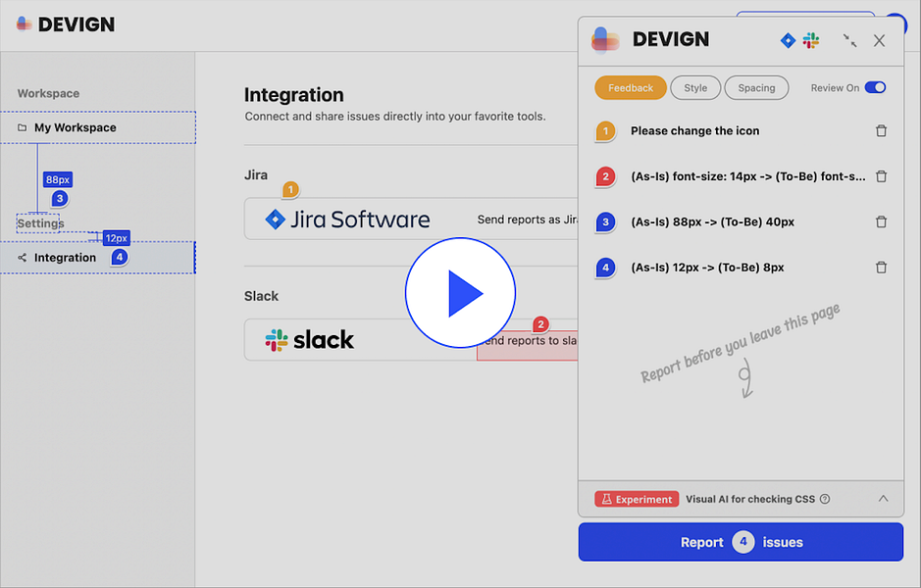This screenshot has height=588, width=921.
Task: Click the red Experiment badge
Action: click(x=637, y=499)
